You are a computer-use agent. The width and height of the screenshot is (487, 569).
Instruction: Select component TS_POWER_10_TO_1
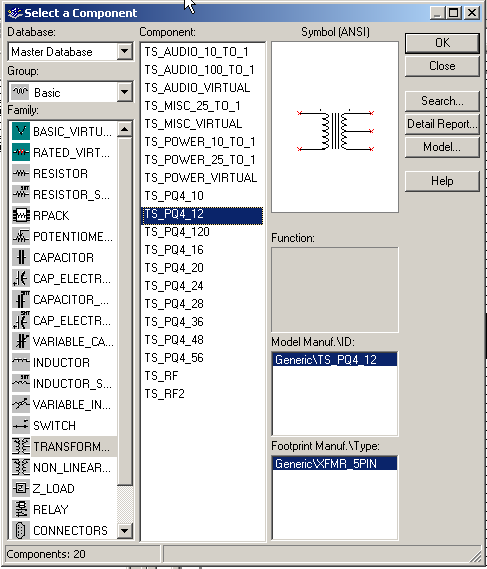point(200,142)
